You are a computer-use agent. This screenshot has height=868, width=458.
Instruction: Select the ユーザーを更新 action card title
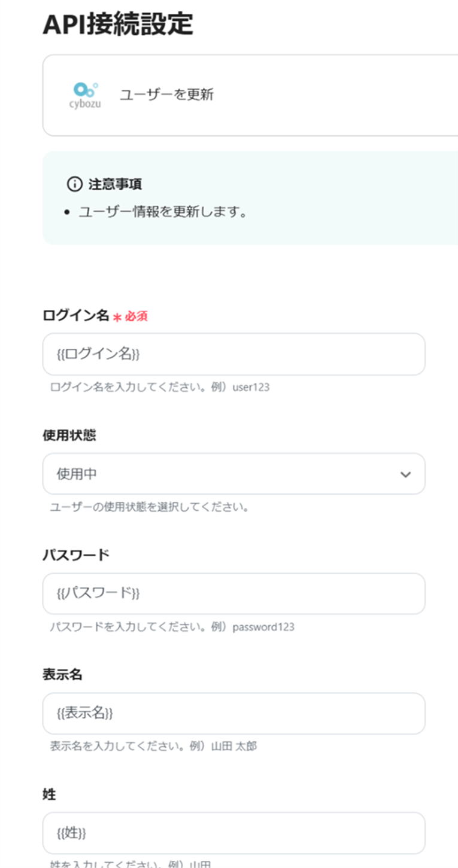pos(166,95)
